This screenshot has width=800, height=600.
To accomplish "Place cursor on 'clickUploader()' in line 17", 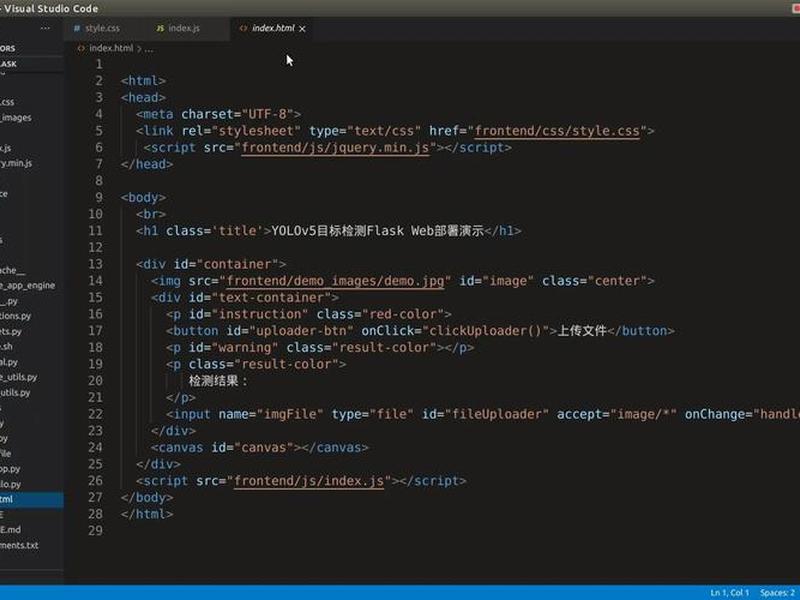I will [485, 331].
